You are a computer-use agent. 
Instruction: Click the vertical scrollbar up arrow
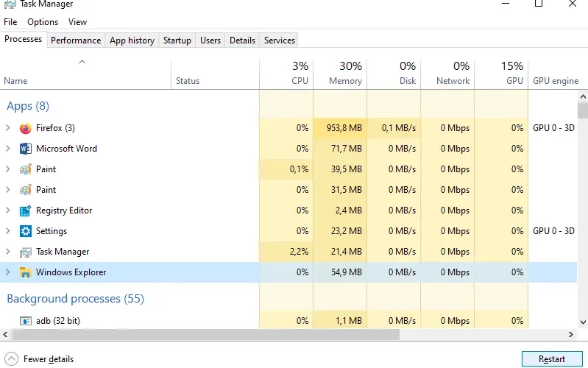(583, 96)
